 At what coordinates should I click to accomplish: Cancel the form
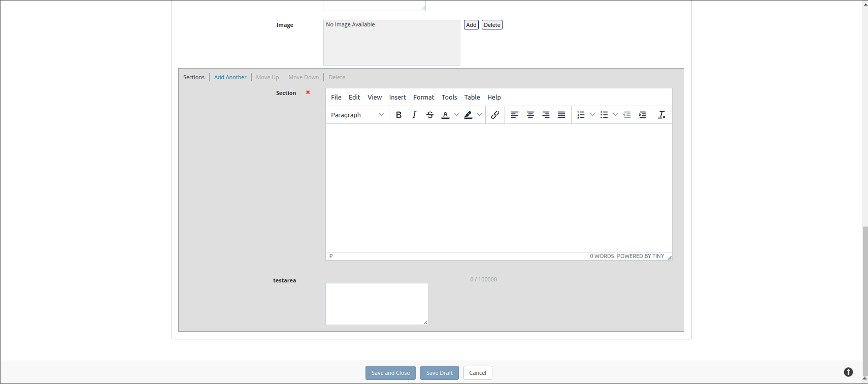tap(478, 373)
